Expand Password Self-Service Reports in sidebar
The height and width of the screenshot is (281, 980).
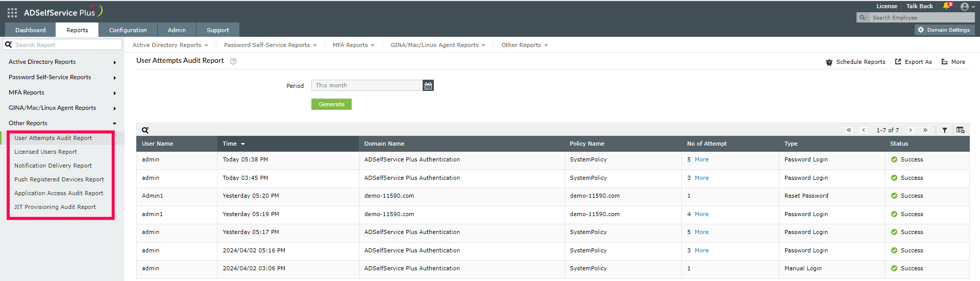coord(114,78)
